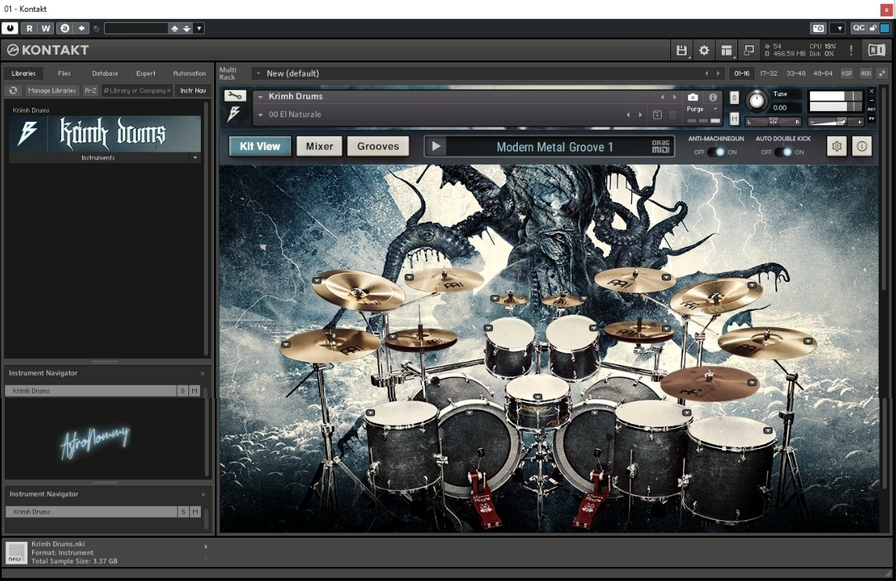
Task: Click the Tune knob
Action: tap(757, 101)
